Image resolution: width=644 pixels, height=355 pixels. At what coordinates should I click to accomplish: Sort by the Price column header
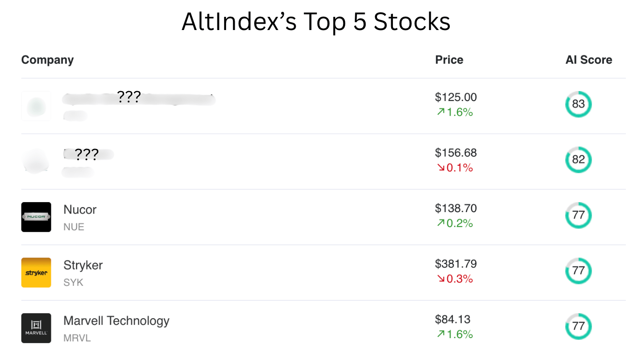tap(449, 60)
